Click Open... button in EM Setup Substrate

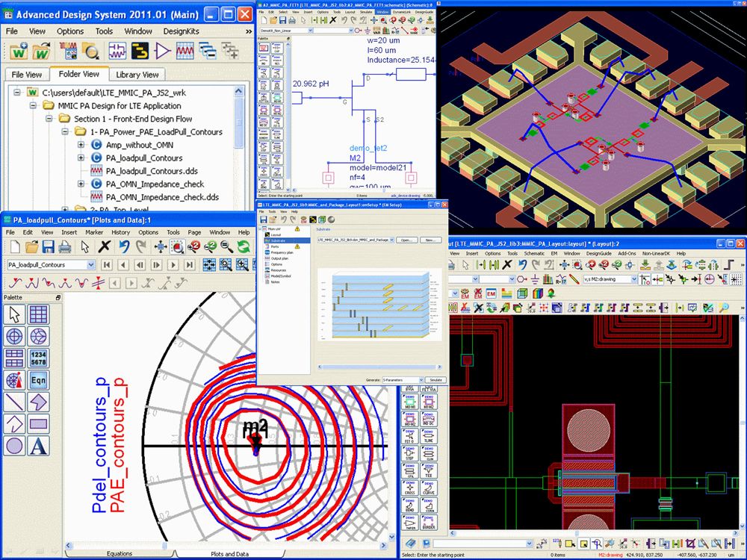406,240
